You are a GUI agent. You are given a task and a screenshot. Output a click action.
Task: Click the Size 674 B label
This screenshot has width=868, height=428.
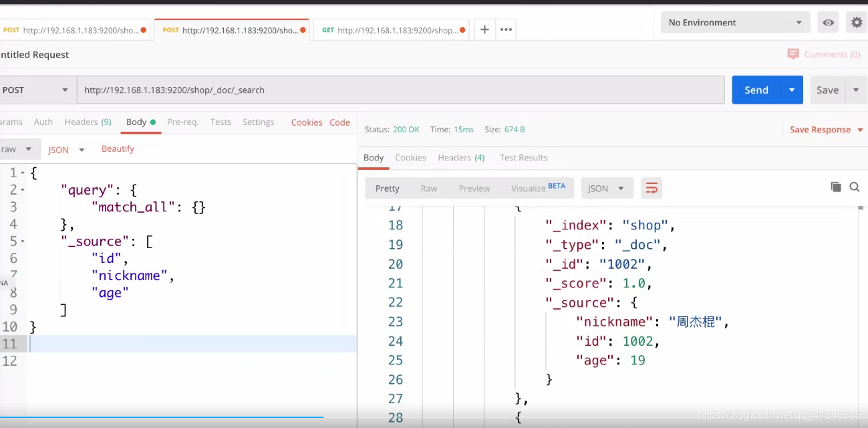click(x=504, y=129)
